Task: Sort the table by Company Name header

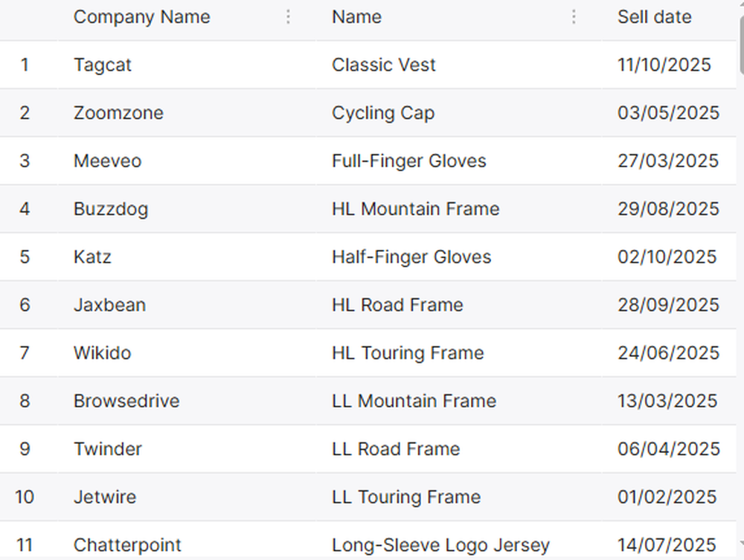Action: tap(141, 16)
